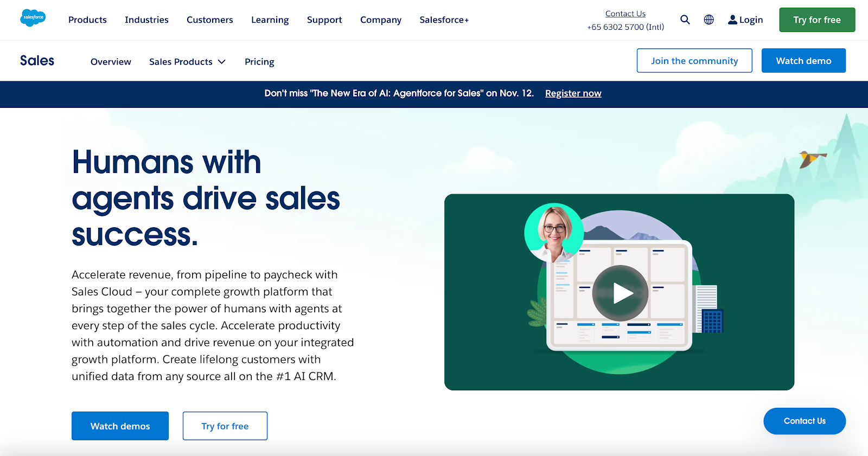This screenshot has width=868, height=456.
Task: Open the Company menu
Action: [x=381, y=20]
